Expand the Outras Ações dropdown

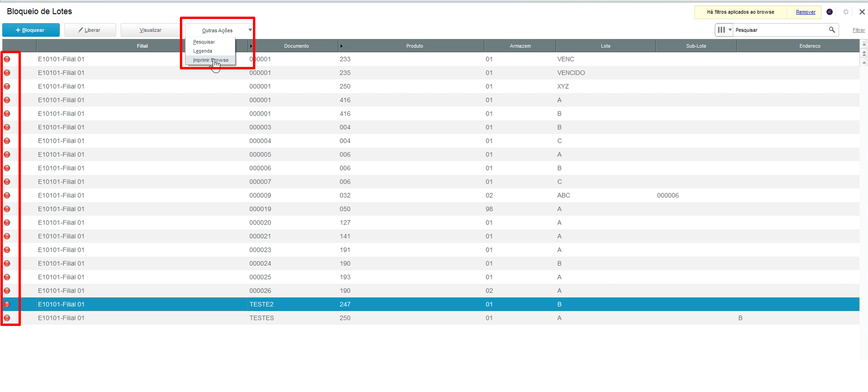220,30
